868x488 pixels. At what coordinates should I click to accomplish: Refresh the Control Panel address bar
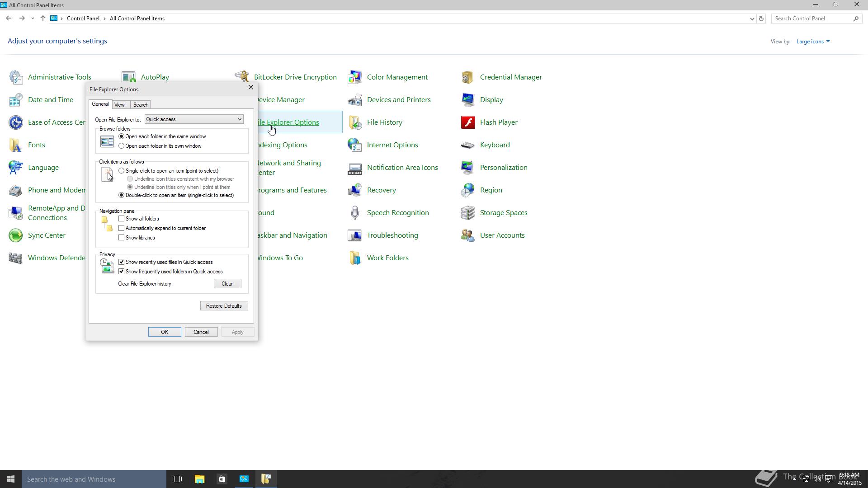pyautogui.click(x=761, y=19)
